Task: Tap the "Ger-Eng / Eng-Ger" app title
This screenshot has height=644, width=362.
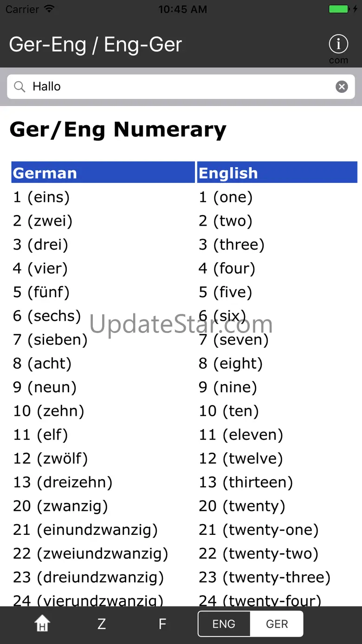Action: tap(96, 45)
